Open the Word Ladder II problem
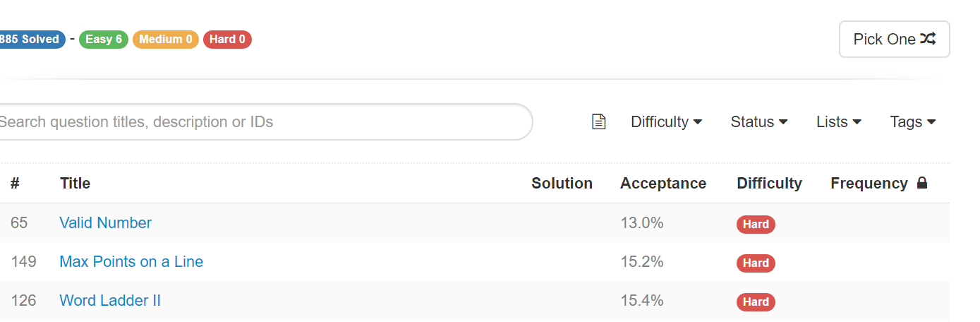This screenshot has width=980, height=322. [110, 301]
